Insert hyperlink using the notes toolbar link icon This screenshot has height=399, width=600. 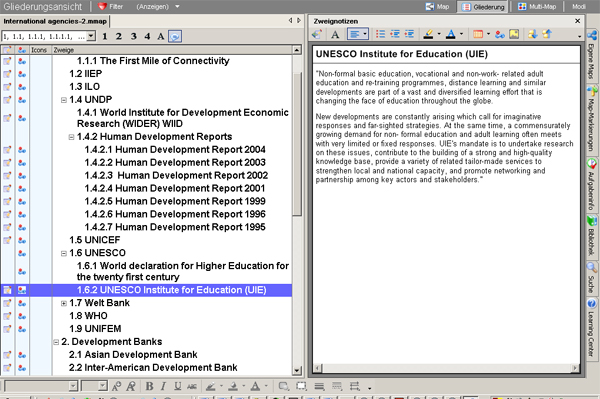click(x=500, y=34)
